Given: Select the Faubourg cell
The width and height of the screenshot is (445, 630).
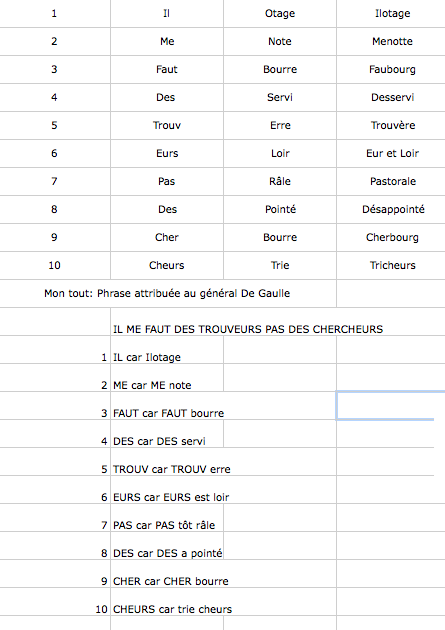Looking at the screenshot, I should click(x=392, y=70).
